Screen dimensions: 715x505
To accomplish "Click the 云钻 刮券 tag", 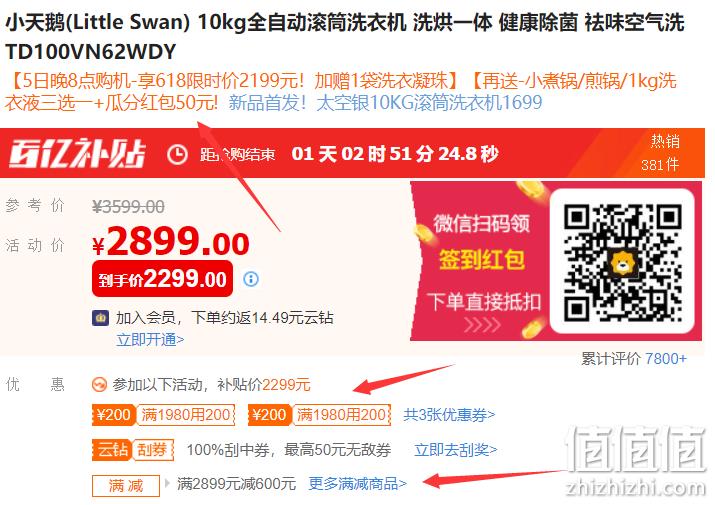I will coord(133,450).
